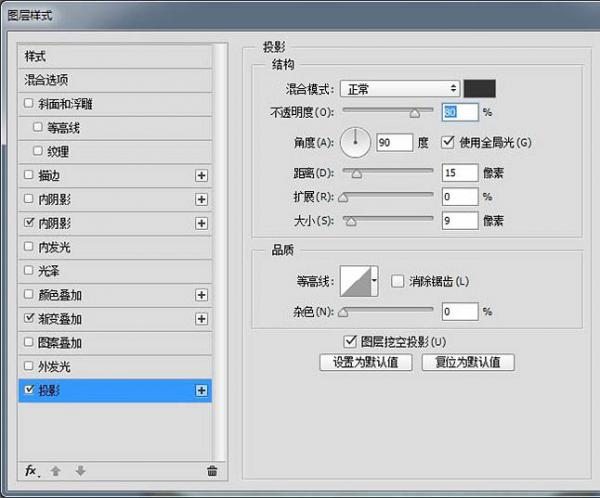Viewport: 600px width, 498px height.
Task: Click the trash delete-effect icon
Action: 212,471
